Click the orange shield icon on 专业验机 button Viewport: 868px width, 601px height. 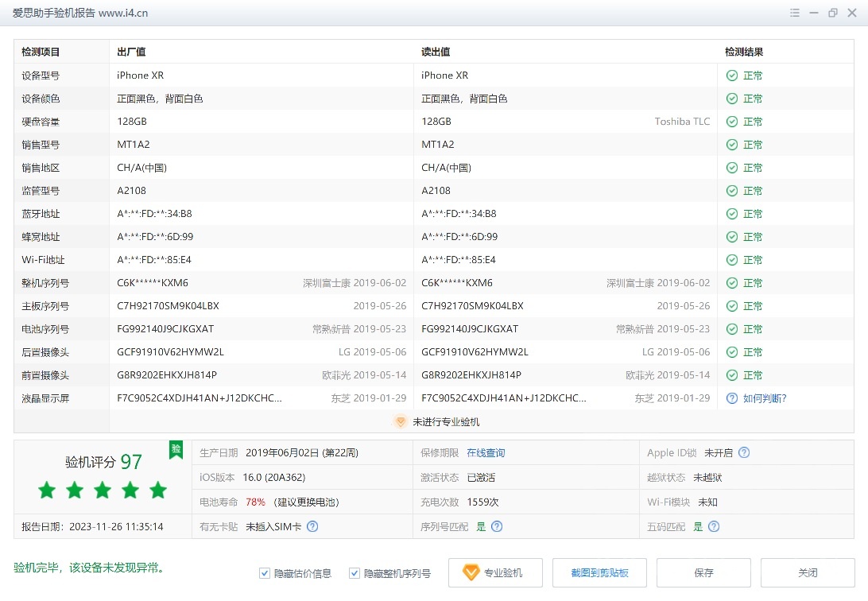[471, 572]
